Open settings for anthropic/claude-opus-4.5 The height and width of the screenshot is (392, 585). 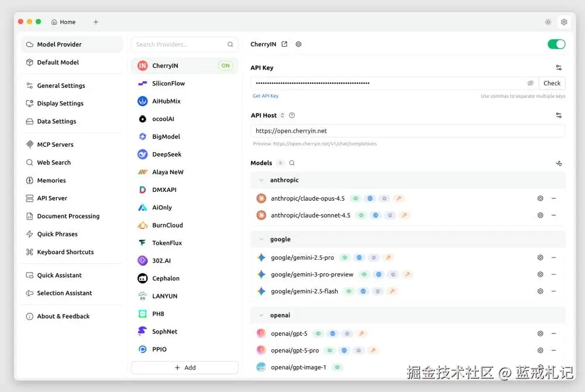pos(540,198)
